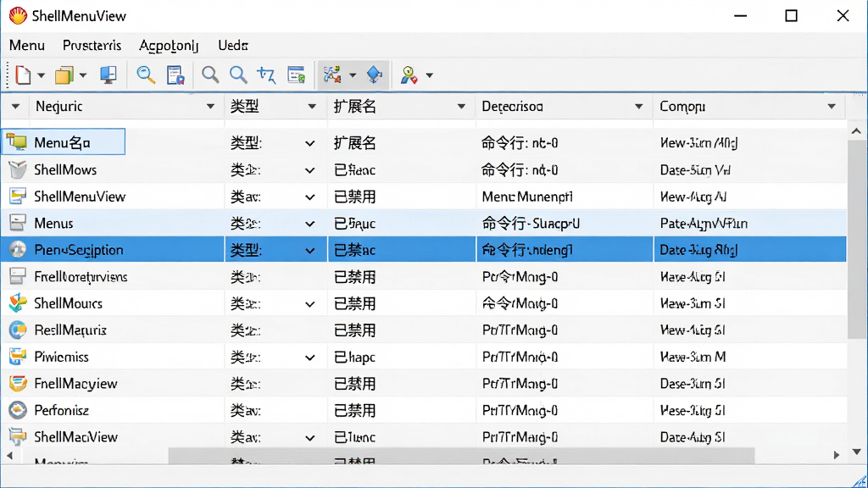Click the icon beside ShellMows row
Viewport: 868px width, 488px height.
(18, 169)
